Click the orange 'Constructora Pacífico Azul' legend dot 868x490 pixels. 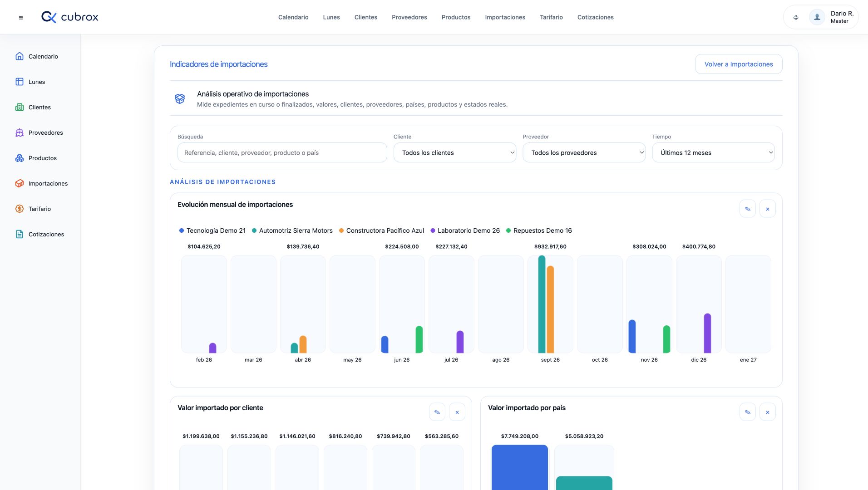click(341, 230)
